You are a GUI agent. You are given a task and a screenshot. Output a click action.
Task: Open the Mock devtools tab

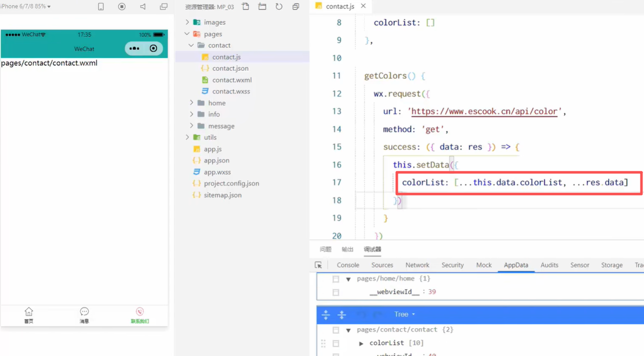point(484,265)
